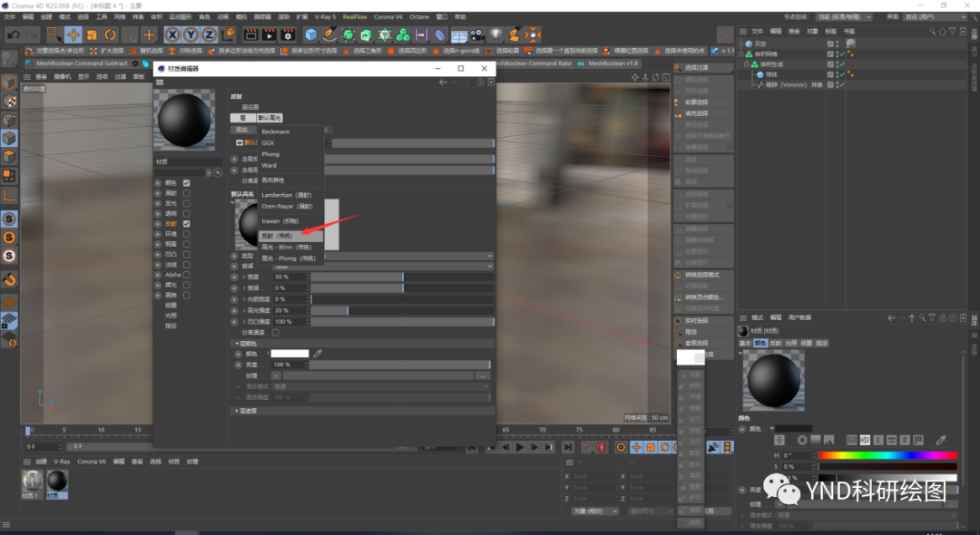Click the camera icon in the toolbar
This screenshot has width=980, height=535.
click(477, 35)
